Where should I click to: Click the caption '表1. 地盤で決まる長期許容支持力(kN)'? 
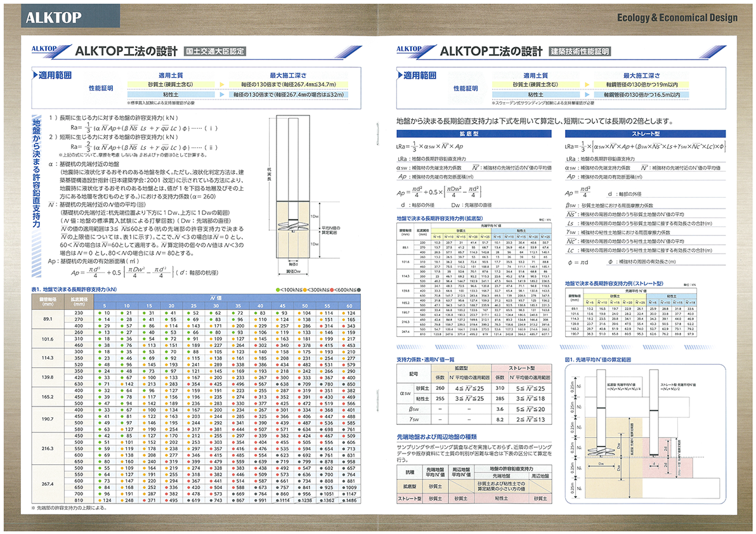pos(74,290)
